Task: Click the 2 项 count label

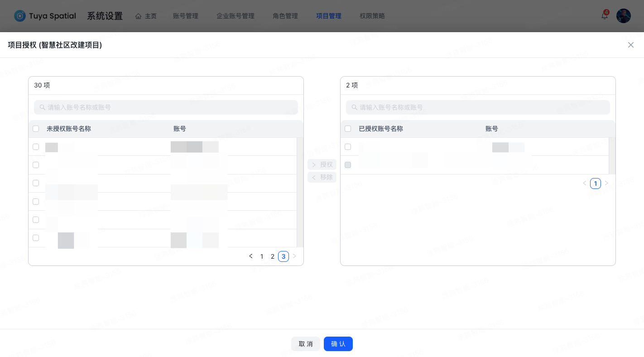Action: (352, 85)
